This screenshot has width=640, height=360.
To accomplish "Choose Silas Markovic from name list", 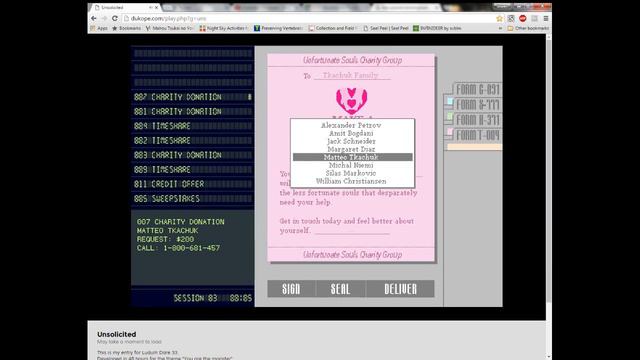I will pos(352,173).
